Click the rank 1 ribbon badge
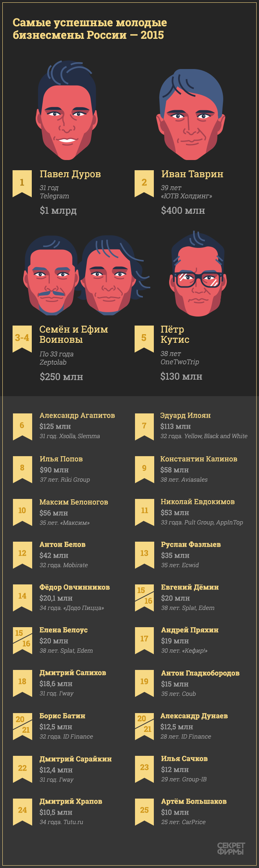The width and height of the screenshot is (259, 868). pos(22,184)
